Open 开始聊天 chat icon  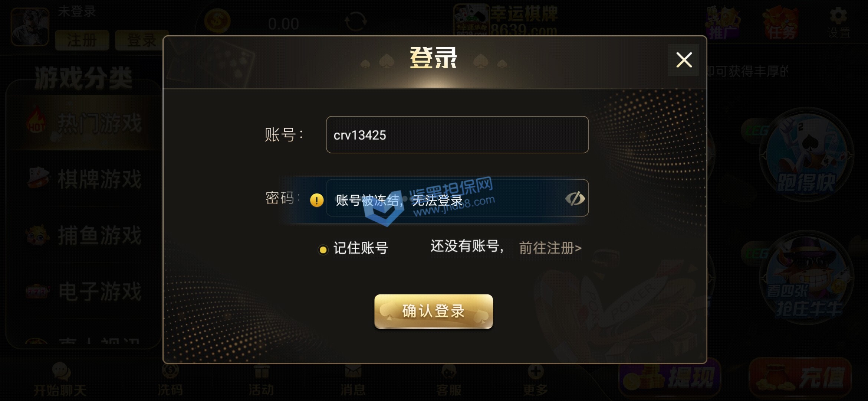60,380
